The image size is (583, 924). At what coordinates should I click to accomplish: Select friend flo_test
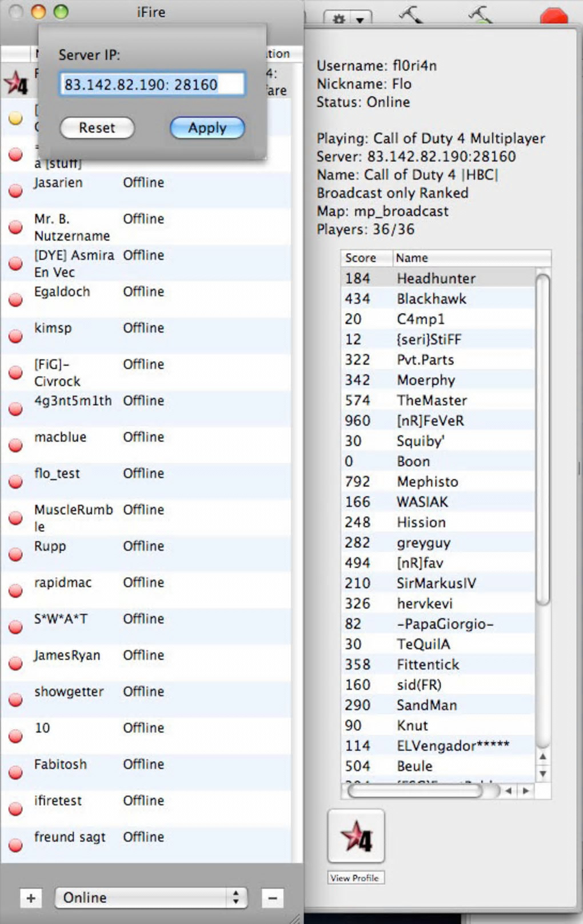[146, 481]
